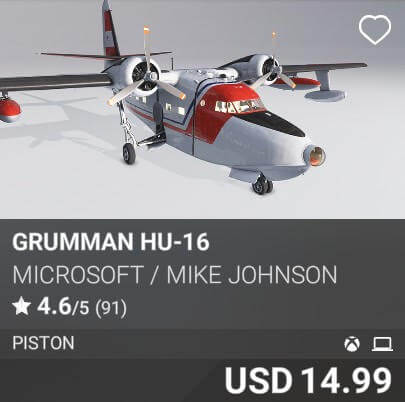405x402 pixels.
Task: Click the Xbox platform icon
Action: pos(352,344)
